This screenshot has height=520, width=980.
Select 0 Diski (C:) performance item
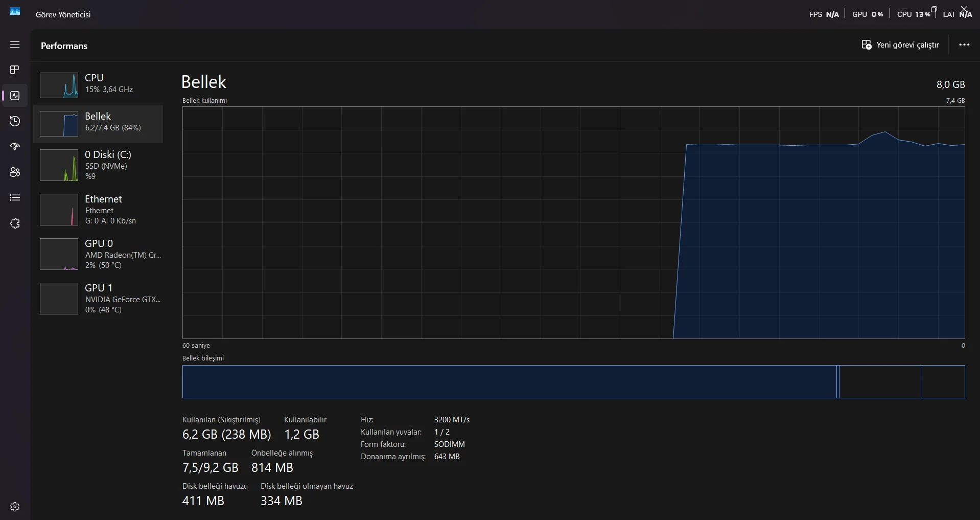pos(98,165)
